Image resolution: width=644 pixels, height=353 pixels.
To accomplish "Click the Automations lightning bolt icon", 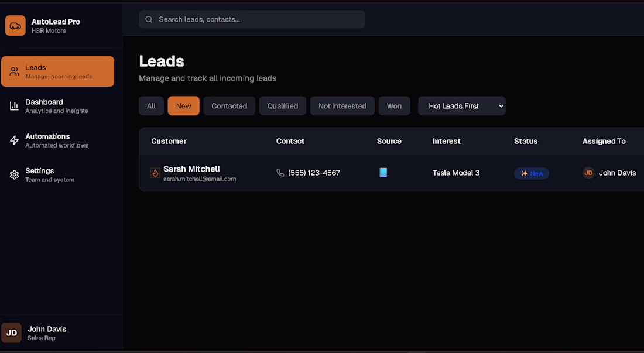I will tap(15, 140).
